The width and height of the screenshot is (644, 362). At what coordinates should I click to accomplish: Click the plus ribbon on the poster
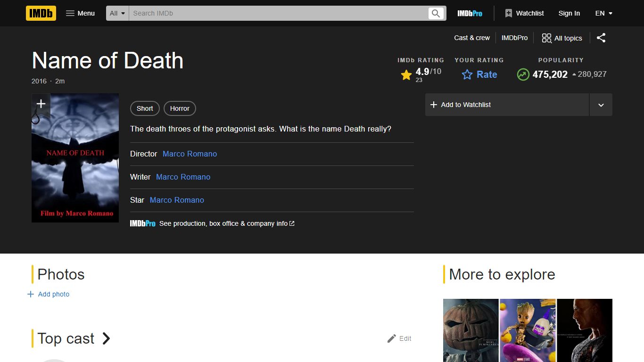pyautogui.click(x=41, y=104)
